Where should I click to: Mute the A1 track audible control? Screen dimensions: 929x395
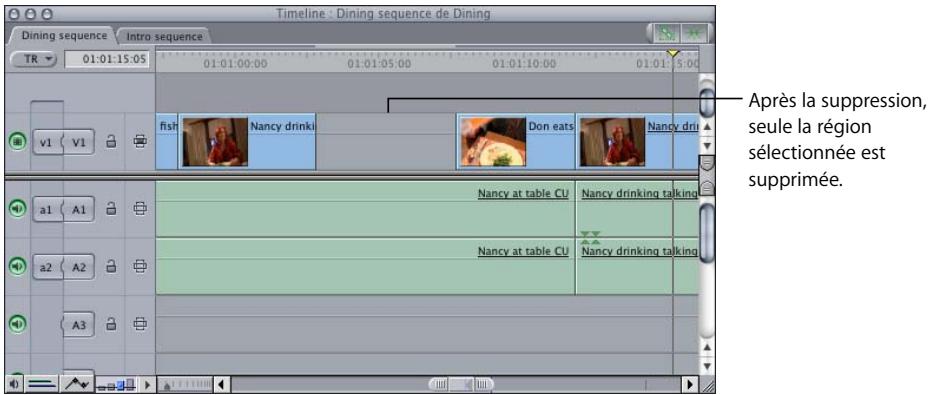click(x=18, y=209)
